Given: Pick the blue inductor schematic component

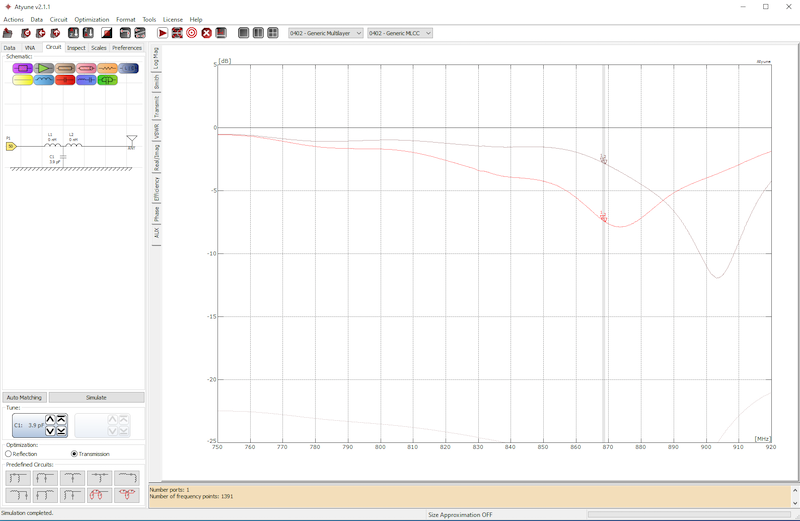Looking at the screenshot, I should (44, 80).
